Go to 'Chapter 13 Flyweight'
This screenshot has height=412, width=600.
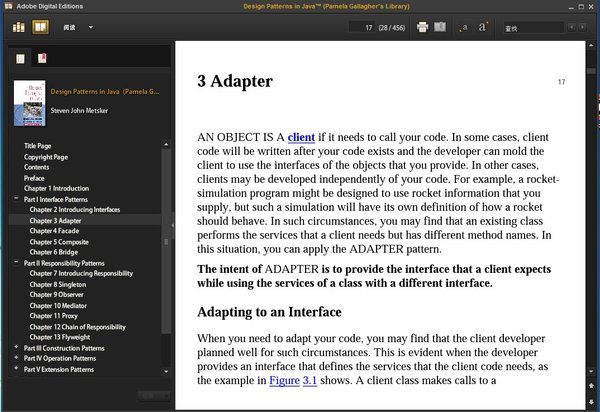point(60,337)
